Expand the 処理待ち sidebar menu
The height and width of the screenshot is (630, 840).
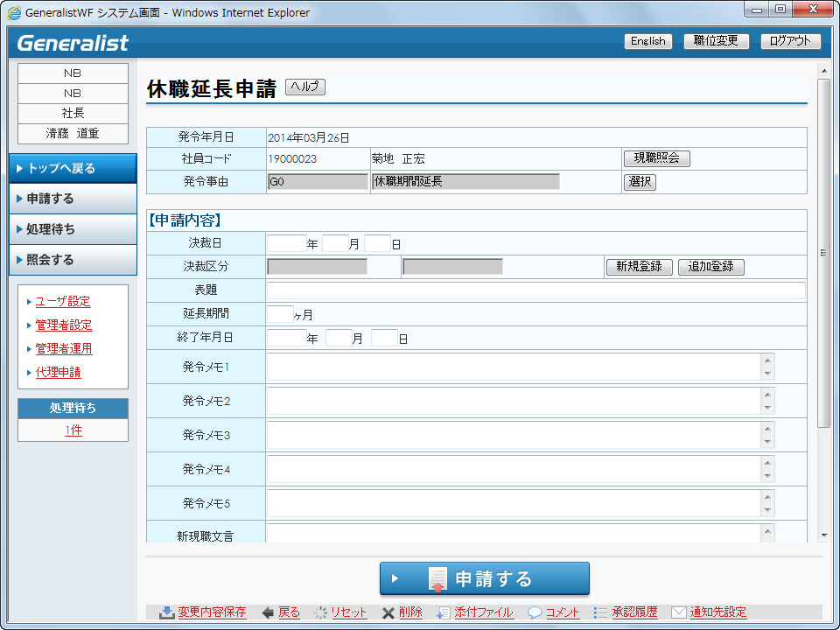(x=73, y=229)
